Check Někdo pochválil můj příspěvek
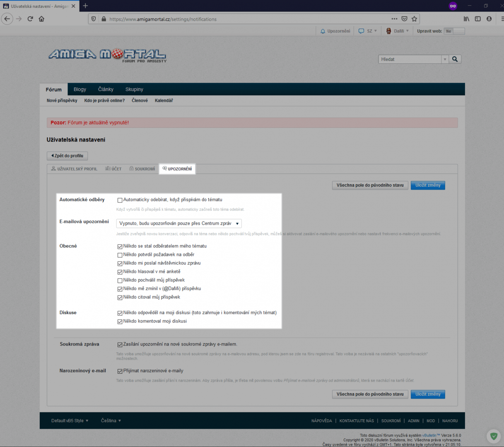The height and width of the screenshot is (447, 504). (x=120, y=281)
